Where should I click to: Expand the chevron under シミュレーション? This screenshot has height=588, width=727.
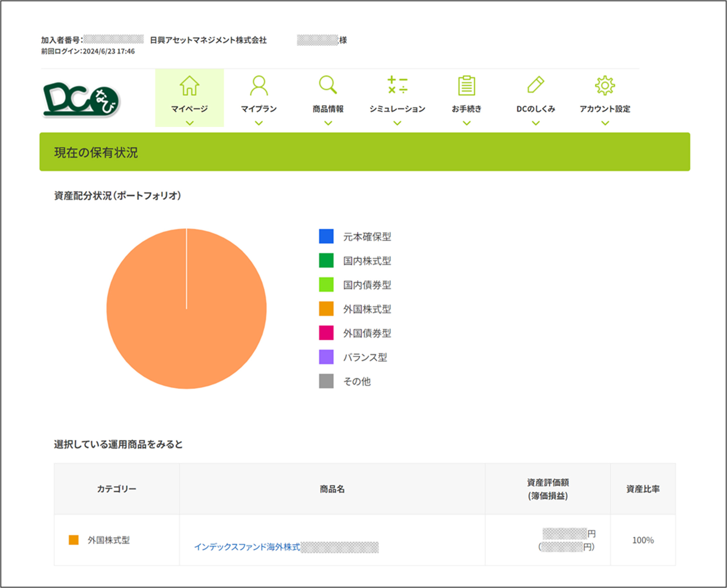(x=397, y=123)
